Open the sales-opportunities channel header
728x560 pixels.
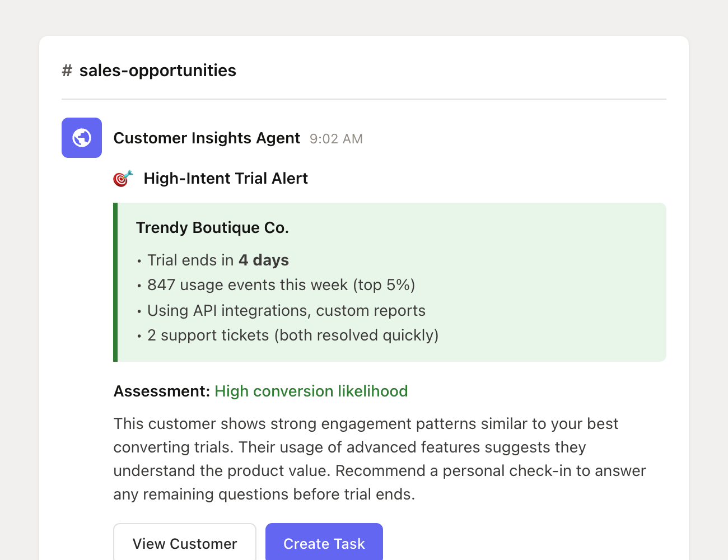(158, 71)
